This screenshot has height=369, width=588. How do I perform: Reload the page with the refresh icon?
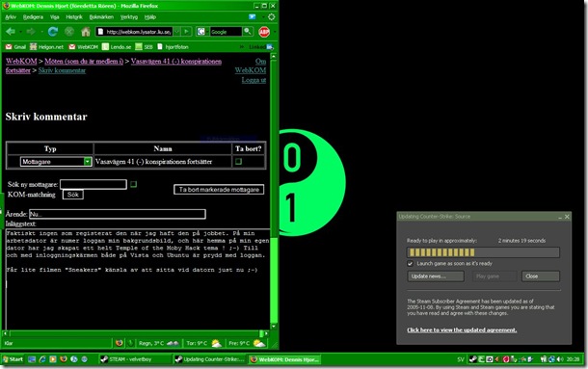[x=53, y=32]
